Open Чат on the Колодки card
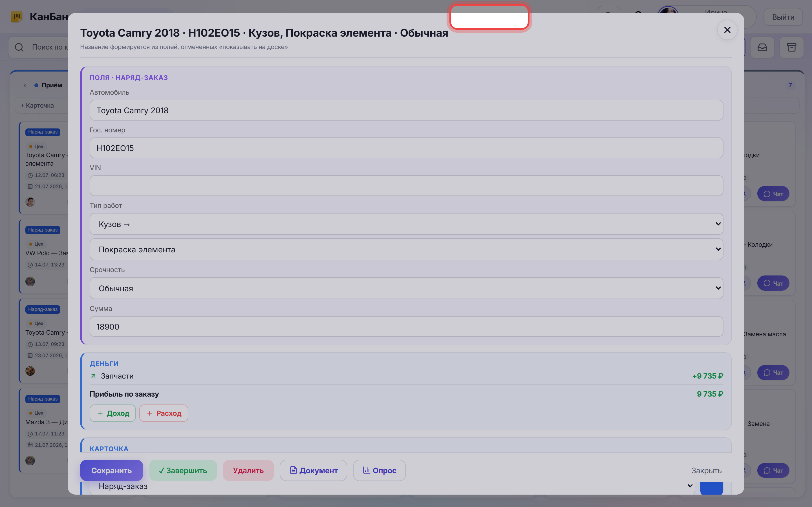 (x=773, y=283)
